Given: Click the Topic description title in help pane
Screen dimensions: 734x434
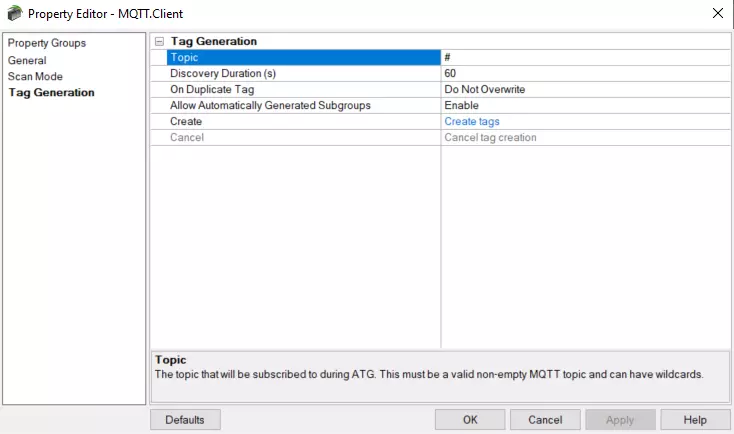Looking at the screenshot, I should click(170, 360).
